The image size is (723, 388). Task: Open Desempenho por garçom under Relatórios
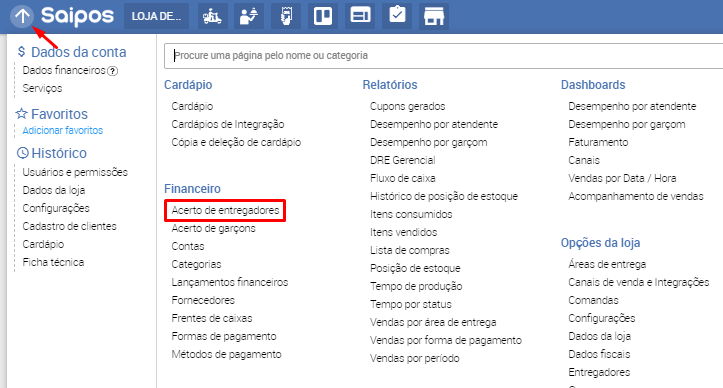[428, 142]
